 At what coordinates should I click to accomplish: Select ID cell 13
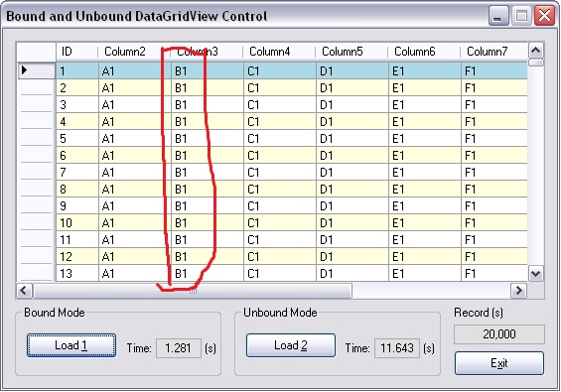click(x=77, y=273)
